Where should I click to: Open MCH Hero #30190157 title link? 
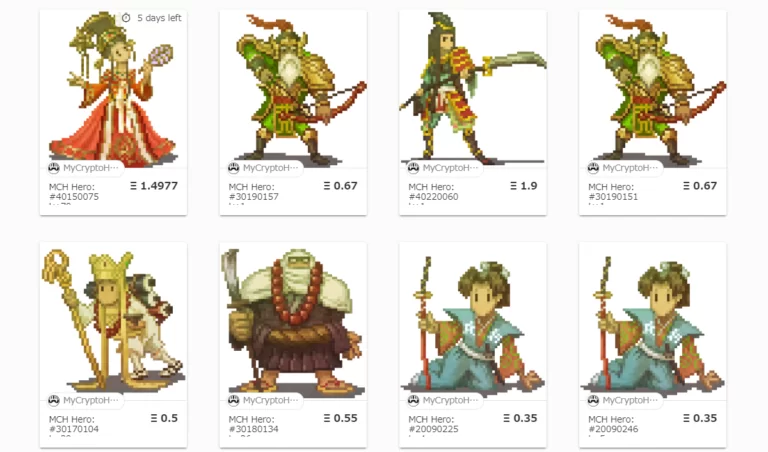point(253,191)
